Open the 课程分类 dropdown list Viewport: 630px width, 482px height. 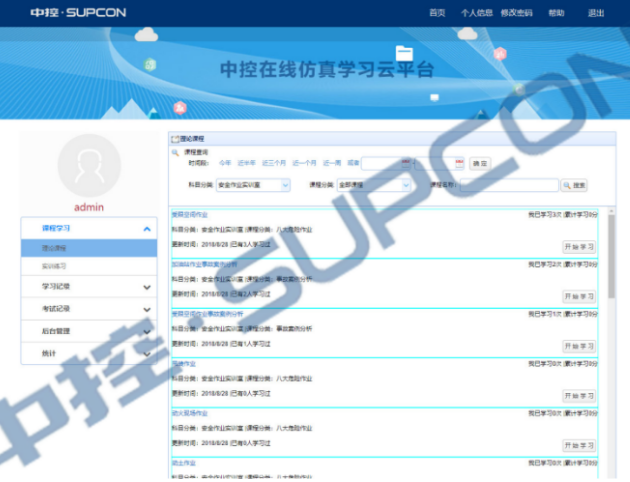pos(374,185)
